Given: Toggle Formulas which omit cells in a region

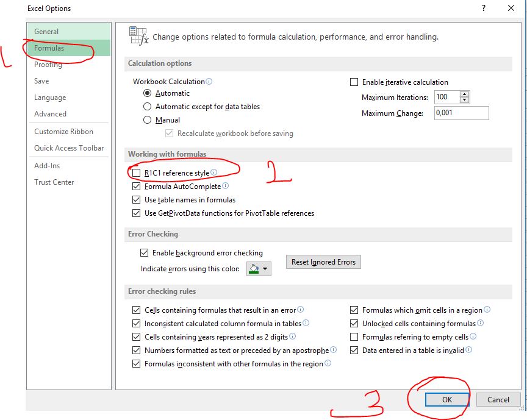Looking at the screenshot, I should click(354, 310).
